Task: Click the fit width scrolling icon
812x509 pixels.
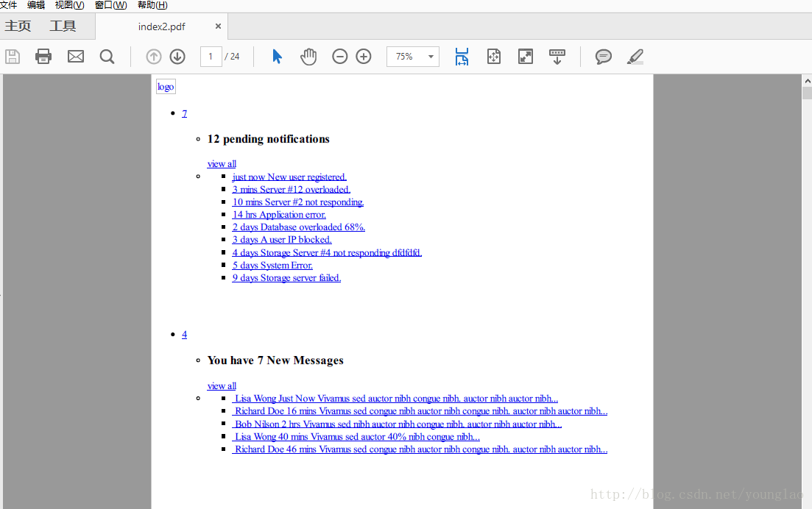Action: click(x=462, y=57)
